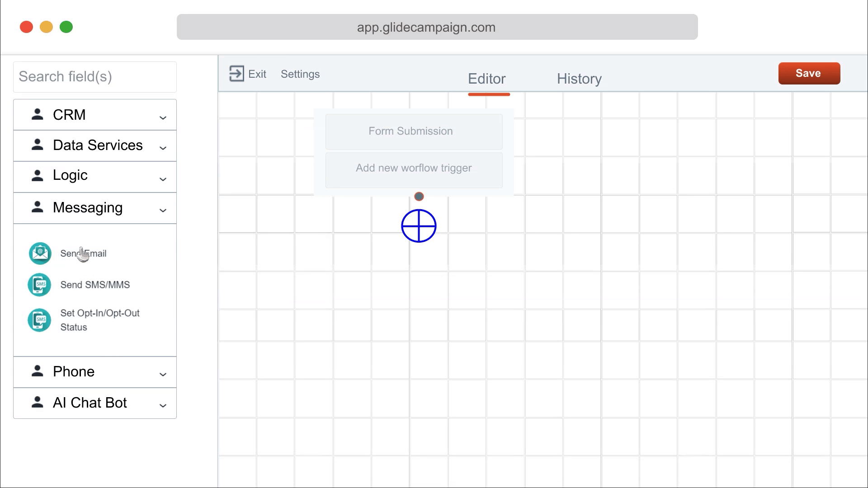Collapse the Messaging section
The height and width of the screenshot is (488, 868).
pos(163,210)
